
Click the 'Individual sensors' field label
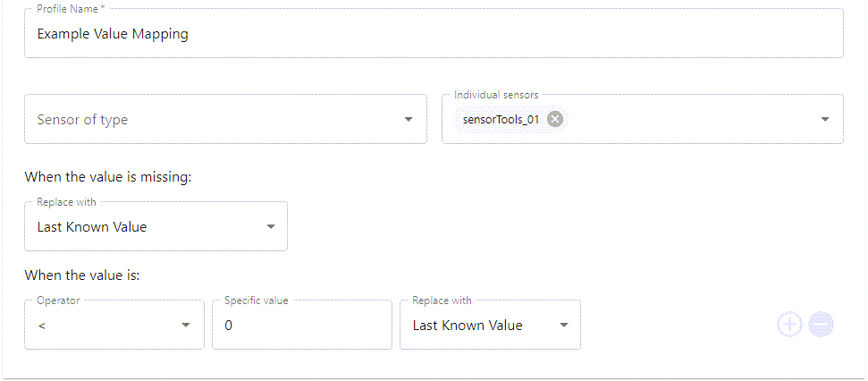[x=496, y=95]
